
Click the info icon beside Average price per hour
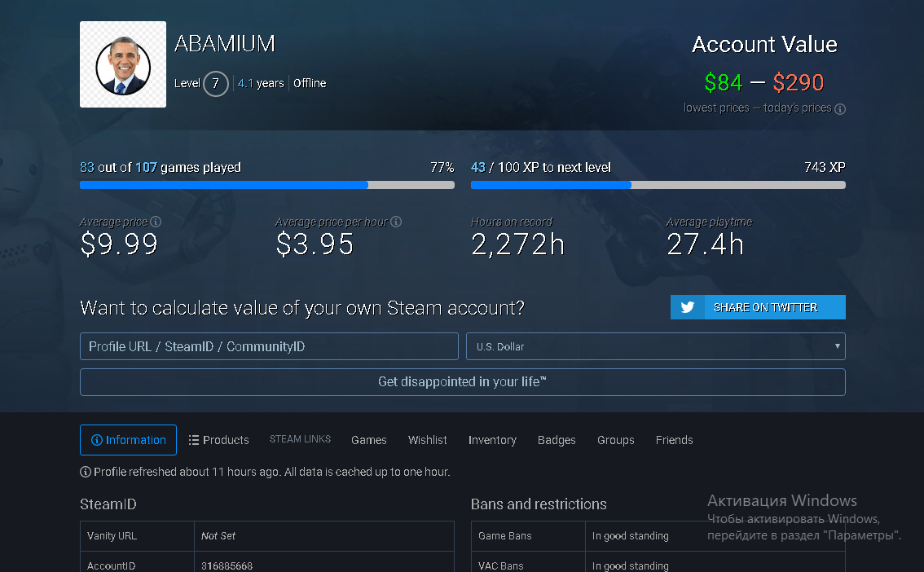point(396,222)
